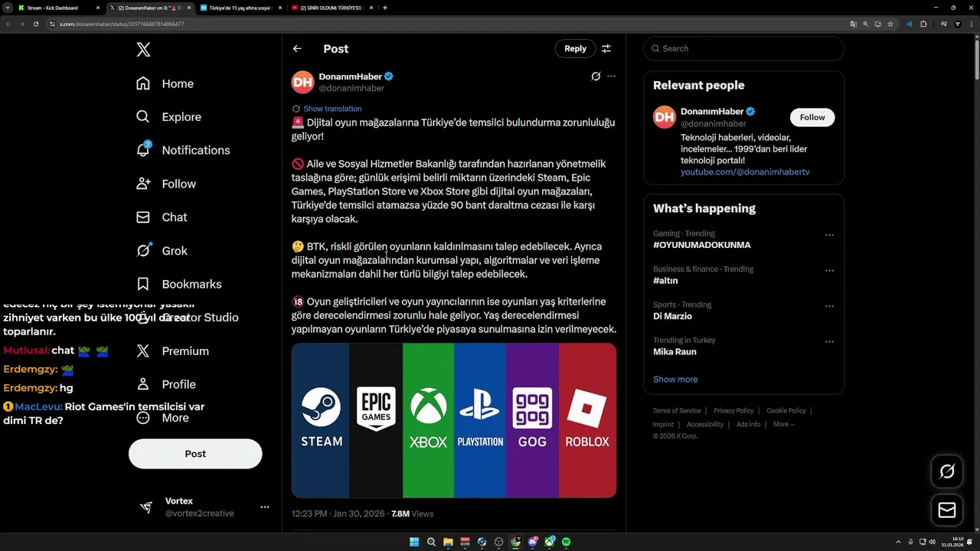Open the Bookmarks page
The image size is (980, 551).
179,284
